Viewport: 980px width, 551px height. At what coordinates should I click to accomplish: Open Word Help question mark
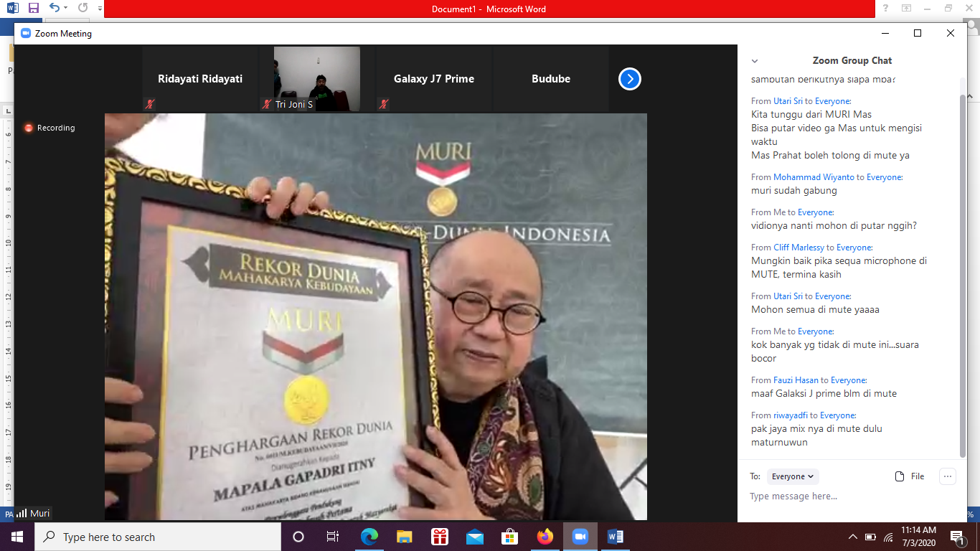(x=886, y=9)
